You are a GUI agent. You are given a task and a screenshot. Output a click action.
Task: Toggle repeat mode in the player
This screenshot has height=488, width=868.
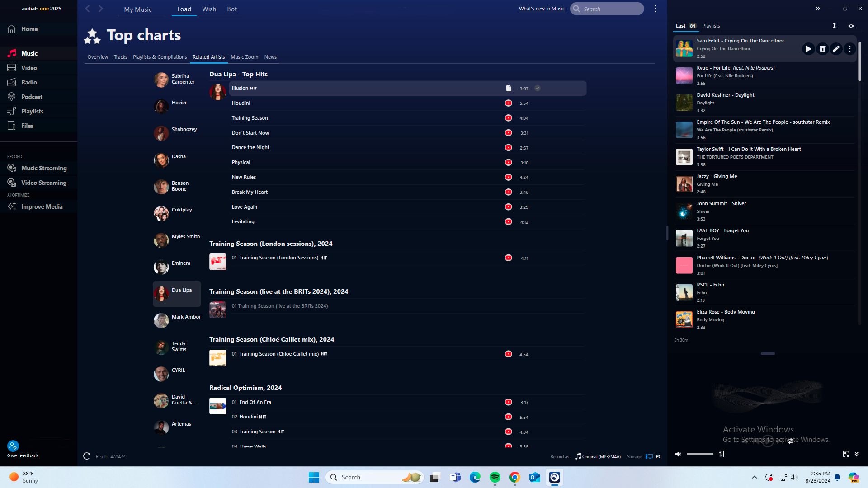click(790, 441)
